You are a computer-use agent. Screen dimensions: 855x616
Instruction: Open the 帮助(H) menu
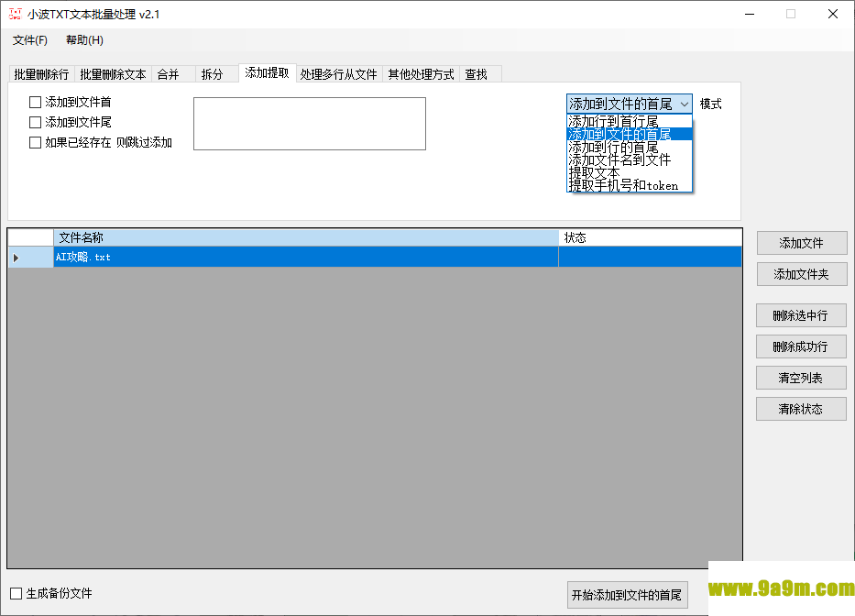point(84,40)
